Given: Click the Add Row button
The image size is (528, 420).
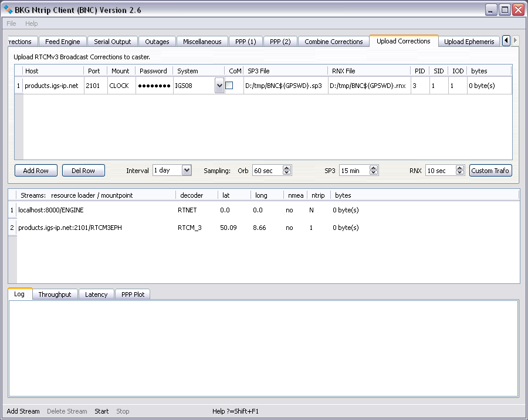Looking at the screenshot, I should click(x=36, y=171).
